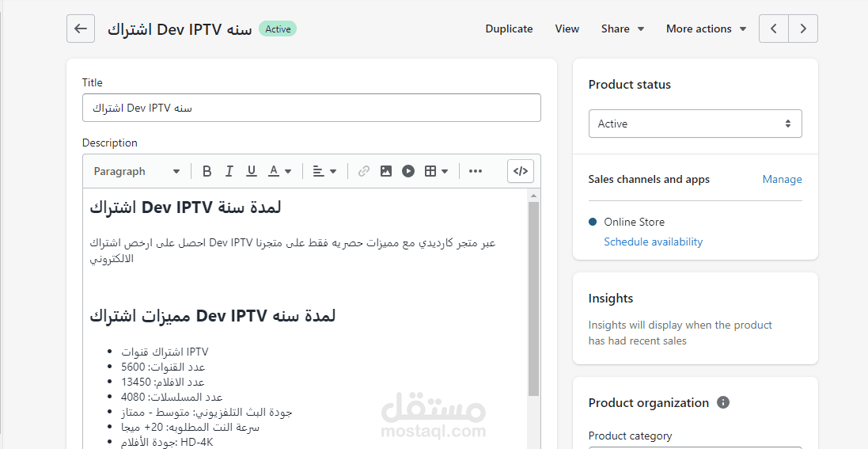
Task: Click Schedule availability link
Action: tap(654, 242)
